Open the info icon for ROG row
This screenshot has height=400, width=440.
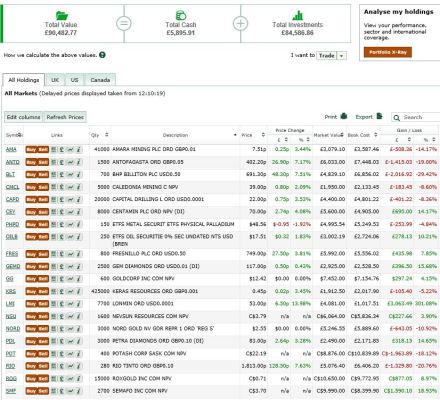click(78, 379)
